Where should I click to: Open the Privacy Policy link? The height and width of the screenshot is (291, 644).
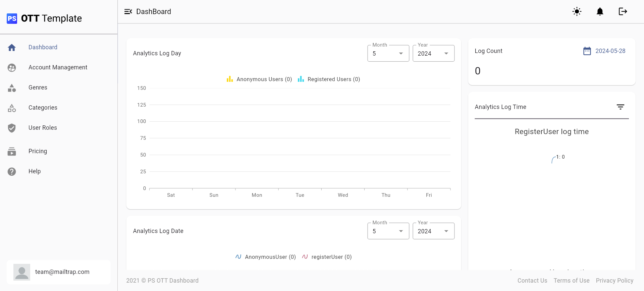(x=614, y=281)
